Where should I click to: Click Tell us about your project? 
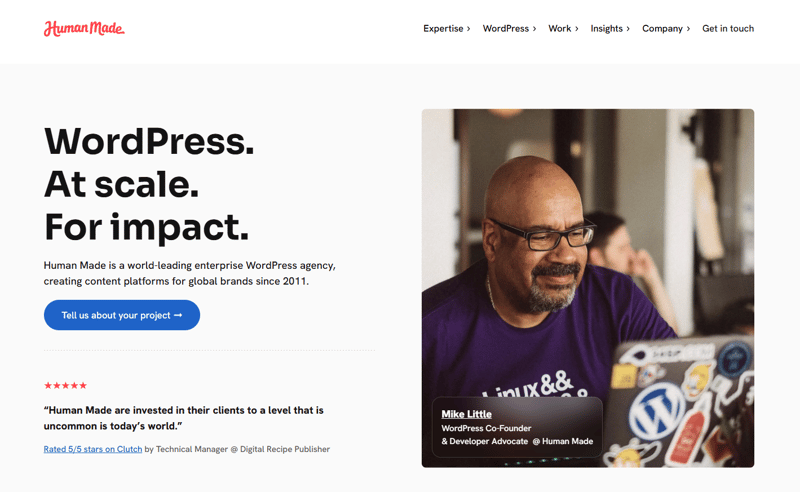tap(122, 315)
